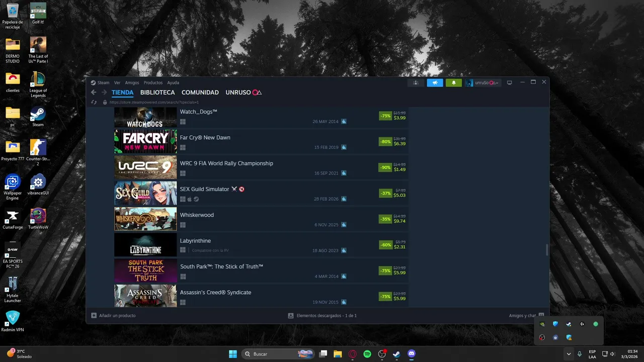Screen dimensions: 644x362
Task: Open the Amigos menu
Action: [132, 82]
